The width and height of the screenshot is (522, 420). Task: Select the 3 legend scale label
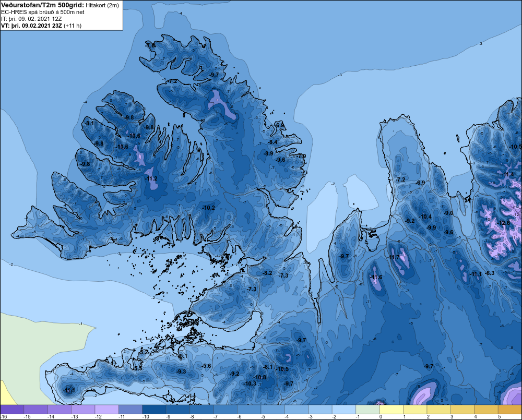452,417
